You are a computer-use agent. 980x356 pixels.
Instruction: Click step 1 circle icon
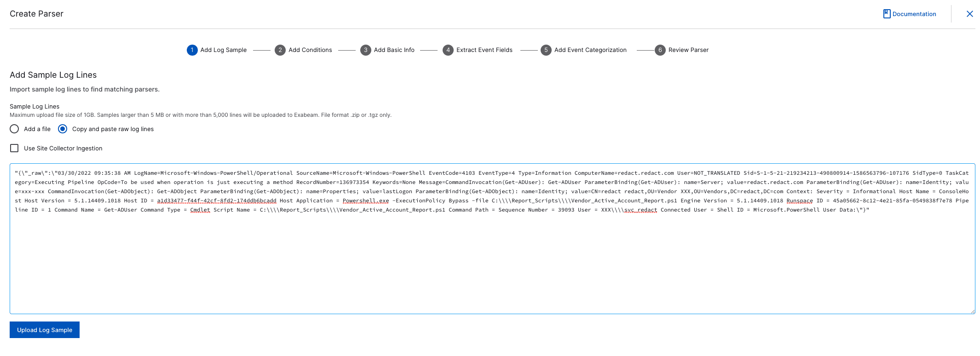click(x=192, y=50)
